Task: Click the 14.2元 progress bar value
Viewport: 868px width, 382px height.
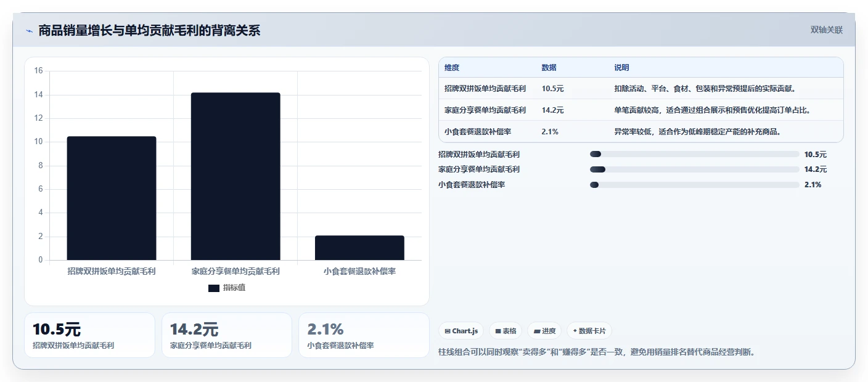Action: [x=816, y=169]
